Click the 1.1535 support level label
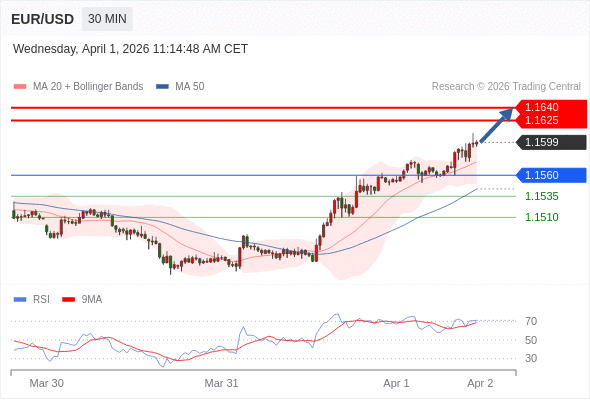The width and height of the screenshot is (590, 400). [541, 196]
